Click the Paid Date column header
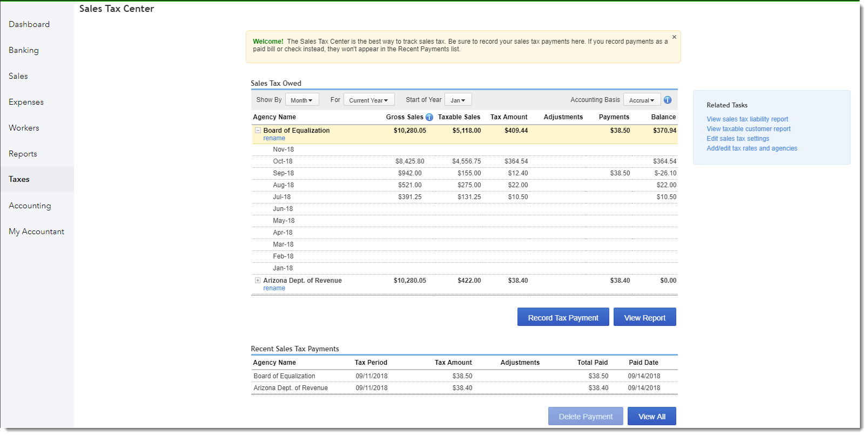 pyautogui.click(x=643, y=363)
